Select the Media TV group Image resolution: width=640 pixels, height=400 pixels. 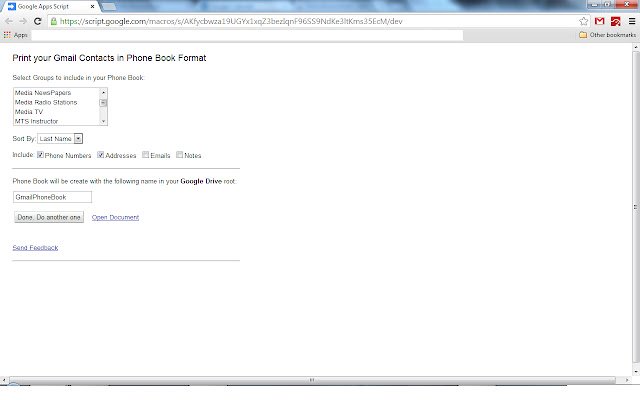tap(29, 111)
